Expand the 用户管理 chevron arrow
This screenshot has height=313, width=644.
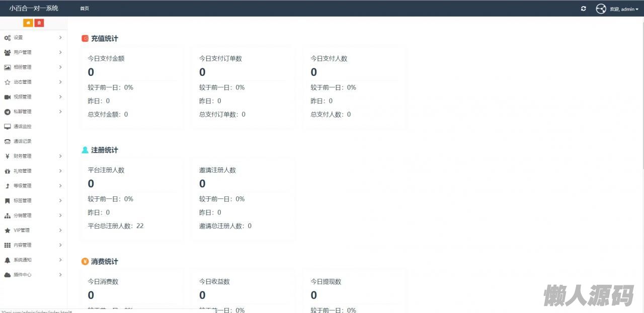tap(60, 52)
